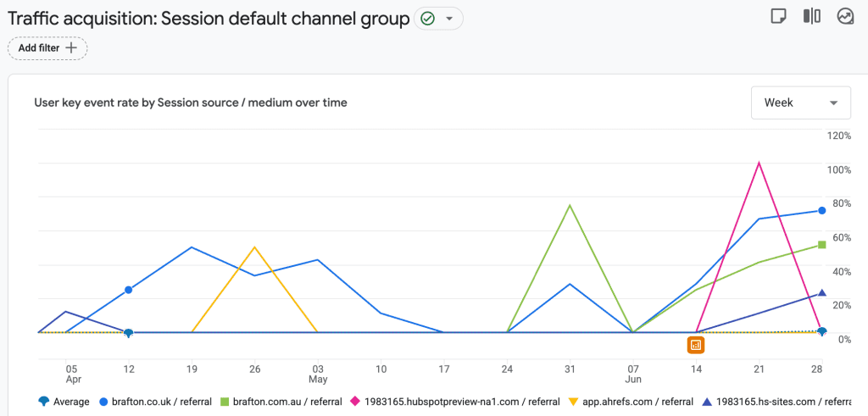
Task: Click the orange annotation marker at 14
Action: pyautogui.click(x=696, y=345)
